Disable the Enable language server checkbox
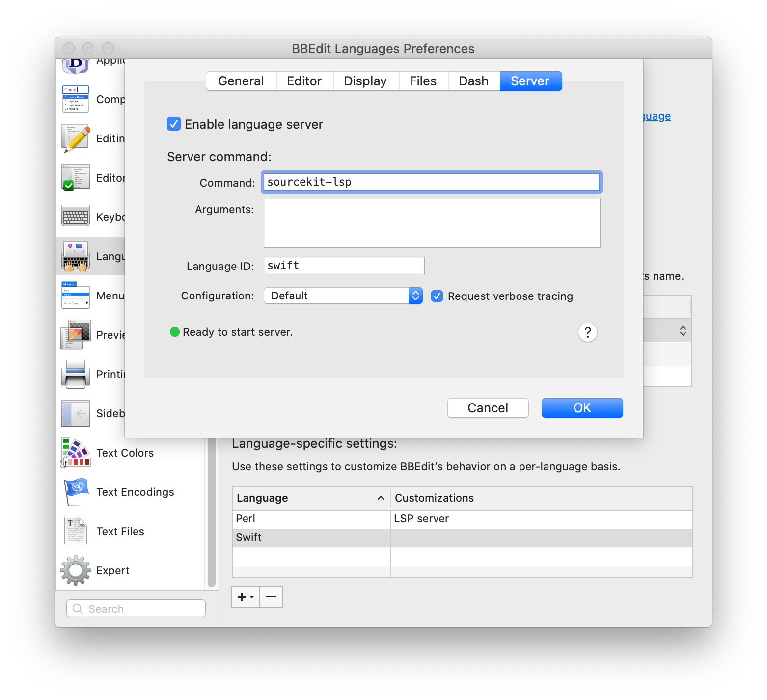767x700 pixels. [x=173, y=124]
